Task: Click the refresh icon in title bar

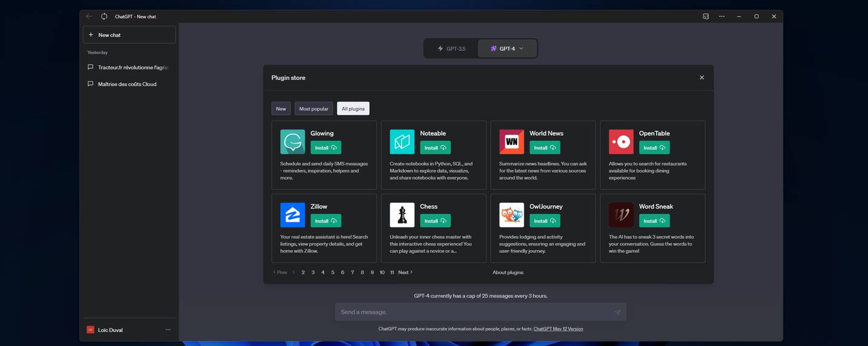Action: click(x=104, y=16)
